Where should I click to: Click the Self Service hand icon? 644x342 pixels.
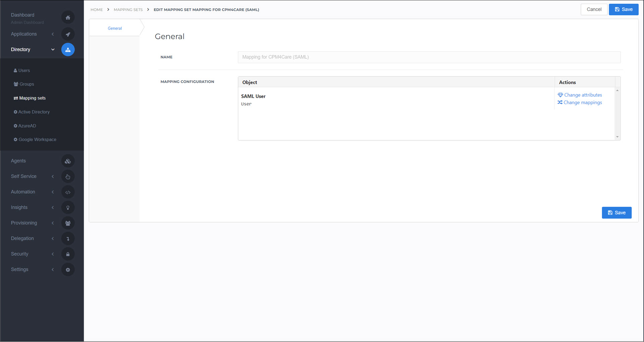click(68, 177)
